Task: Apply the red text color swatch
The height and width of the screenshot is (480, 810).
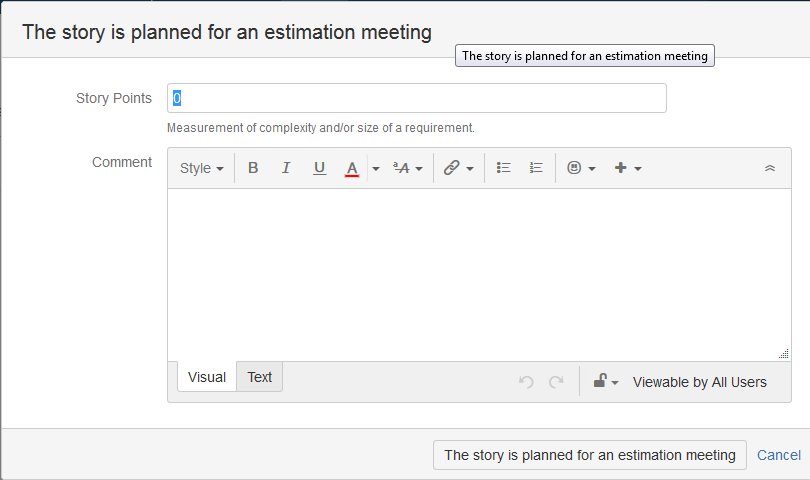Action: click(x=352, y=168)
